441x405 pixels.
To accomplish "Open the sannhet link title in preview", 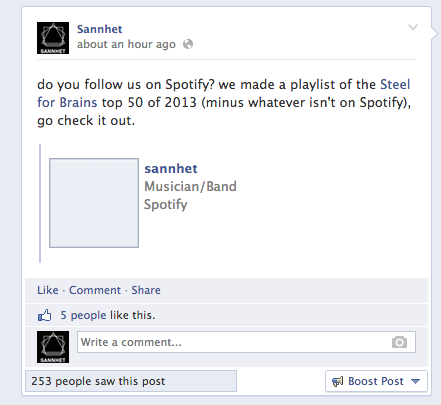I will coord(171,169).
